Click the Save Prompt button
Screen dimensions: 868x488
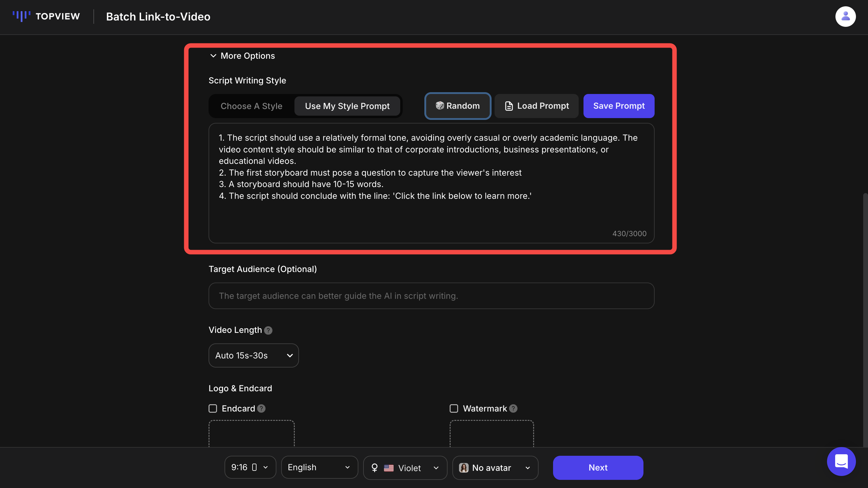(619, 106)
